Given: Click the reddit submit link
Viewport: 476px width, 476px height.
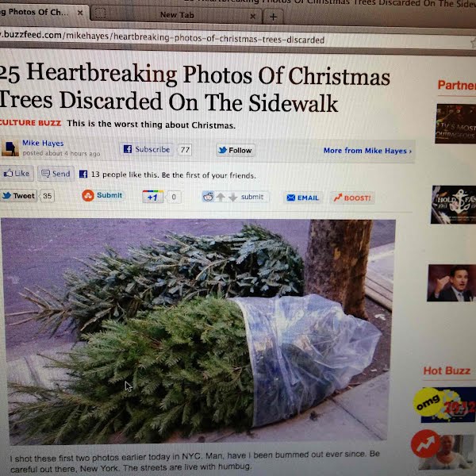Looking at the screenshot, I should click(x=252, y=197).
